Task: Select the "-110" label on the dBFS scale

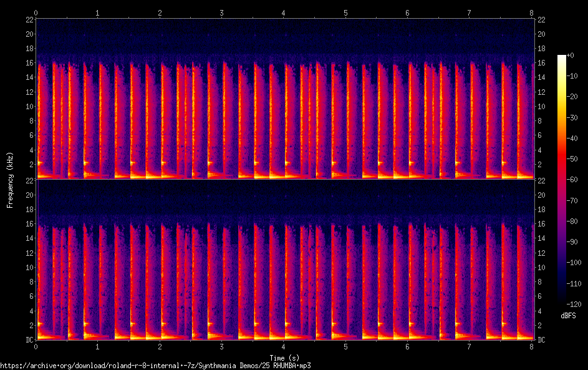Action: click(574, 283)
